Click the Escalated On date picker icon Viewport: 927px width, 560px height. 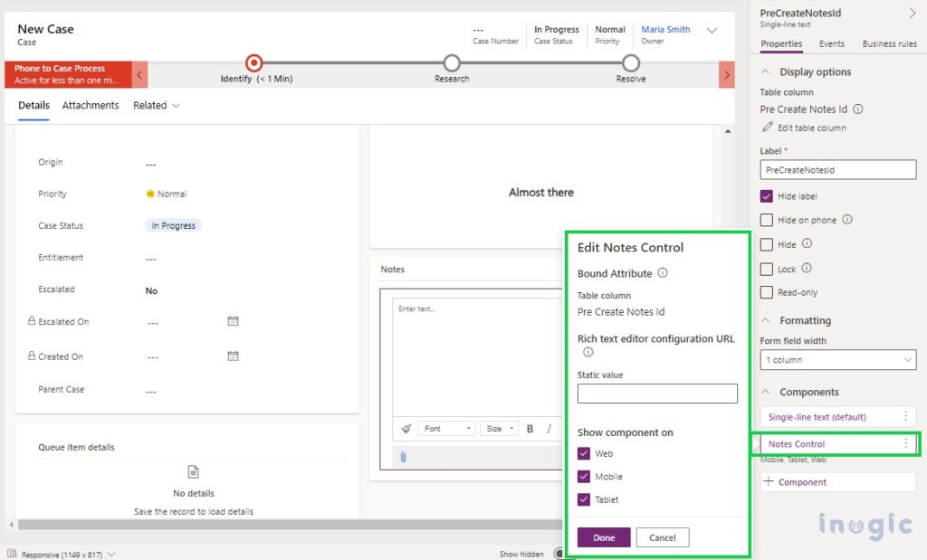tap(233, 321)
